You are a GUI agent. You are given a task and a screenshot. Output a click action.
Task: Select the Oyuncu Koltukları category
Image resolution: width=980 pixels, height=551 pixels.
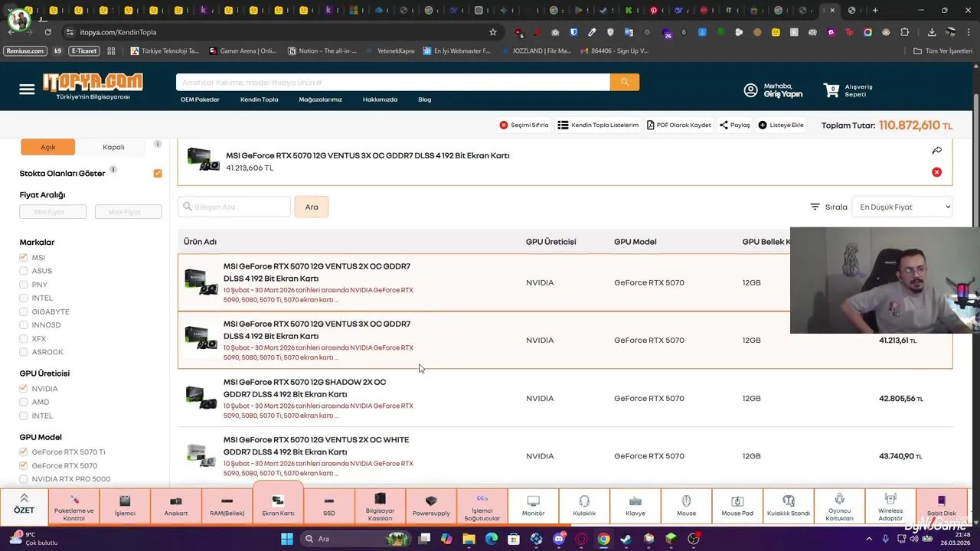click(x=839, y=505)
